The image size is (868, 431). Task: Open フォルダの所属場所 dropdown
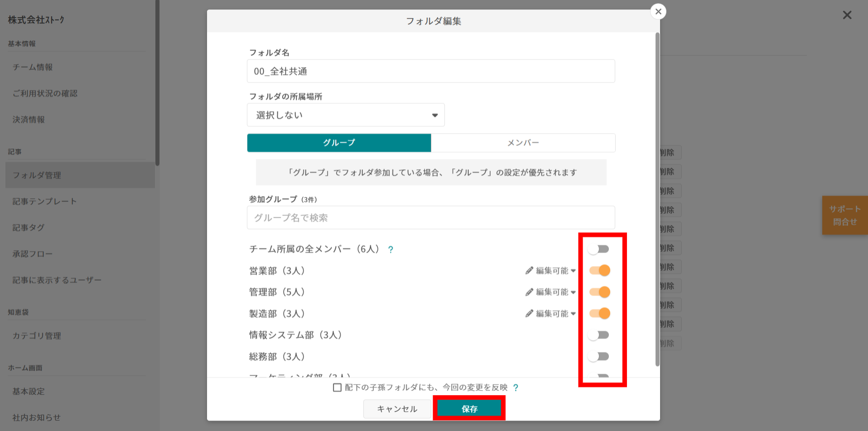coord(346,115)
